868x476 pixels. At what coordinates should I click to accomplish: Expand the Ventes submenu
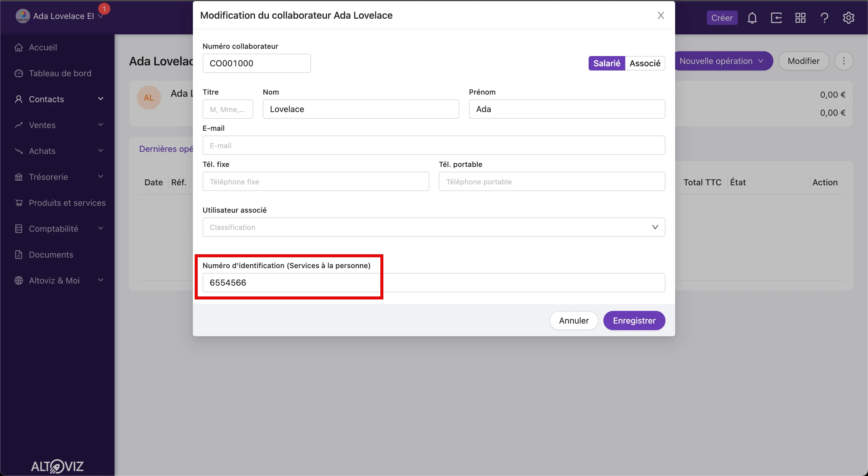pos(100,125)
